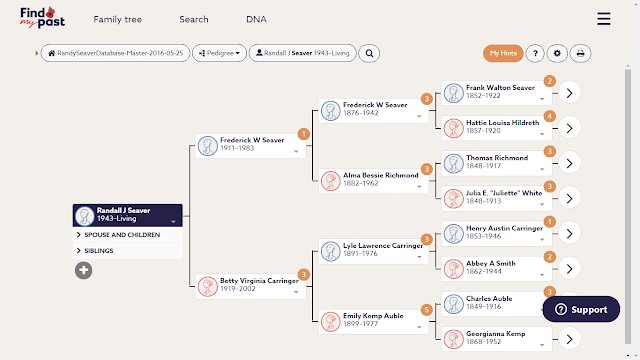The height and width of the screenshot is (360, 640).
Task: Go to the DNA menu item
Action: coord(256,19)
